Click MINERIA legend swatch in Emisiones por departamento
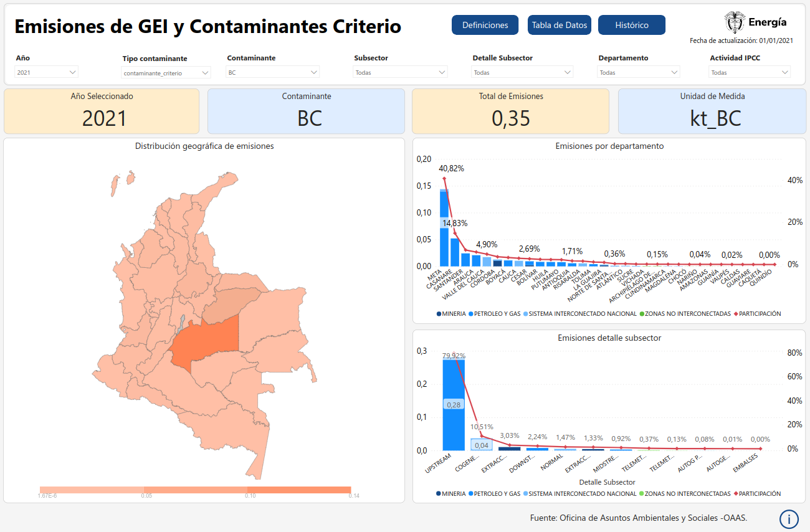810x532 pixels. [x=439, y=314]
